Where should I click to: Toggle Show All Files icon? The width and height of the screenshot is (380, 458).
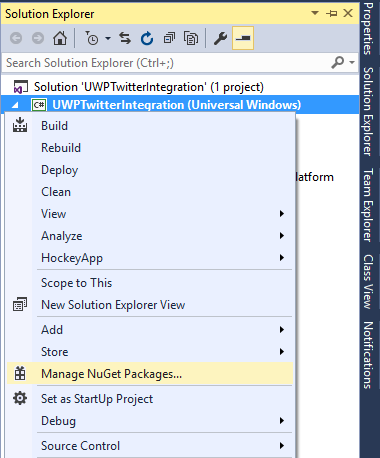pos(191,38)
